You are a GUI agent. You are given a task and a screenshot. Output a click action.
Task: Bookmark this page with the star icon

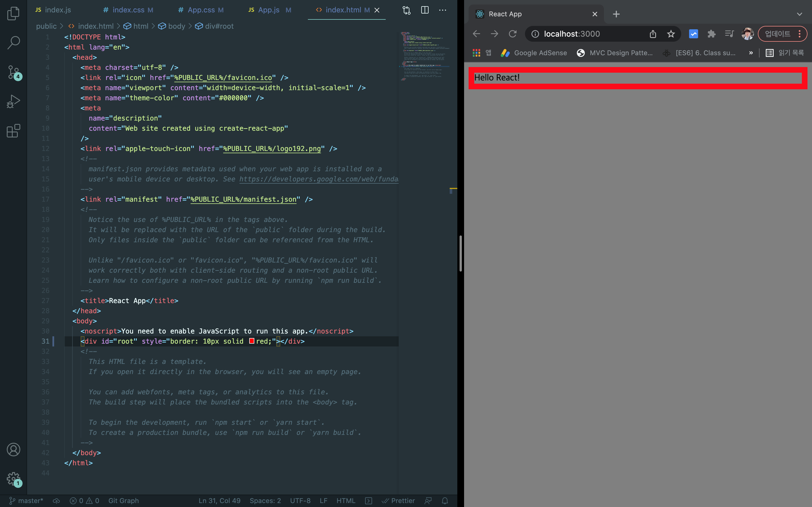[671, 34]
